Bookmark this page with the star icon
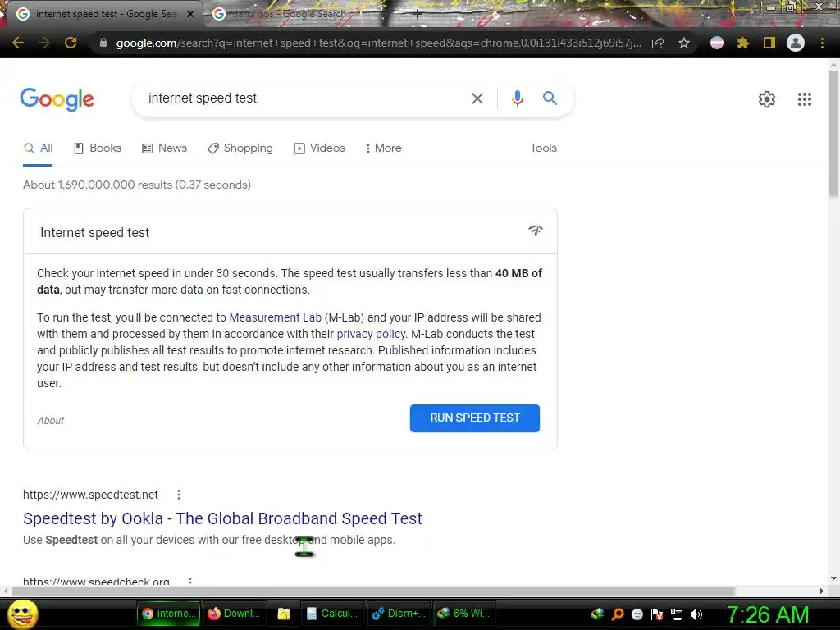The image size is (840, 630). click(683, 43)
